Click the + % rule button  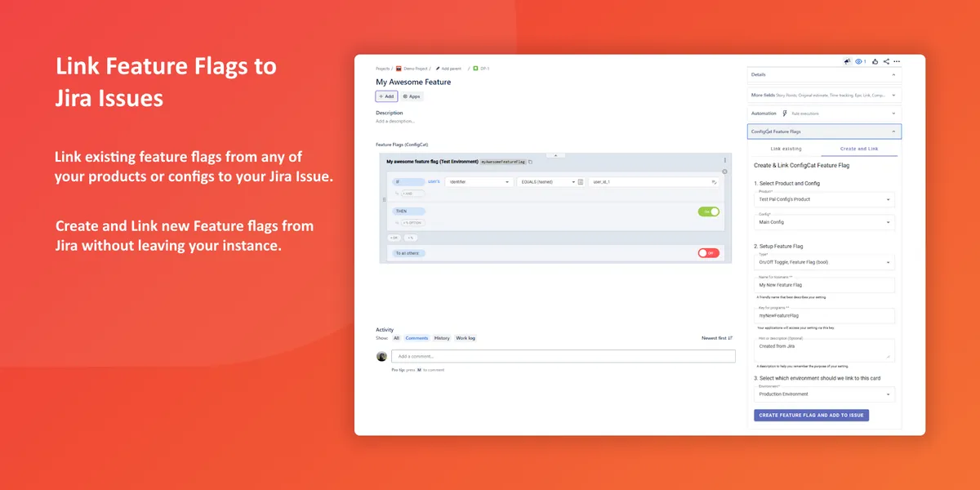pos(410,238)
